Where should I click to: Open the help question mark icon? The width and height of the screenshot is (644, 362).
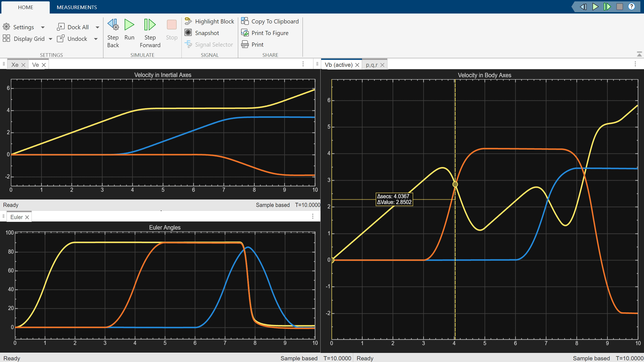[x=632, y=7]
